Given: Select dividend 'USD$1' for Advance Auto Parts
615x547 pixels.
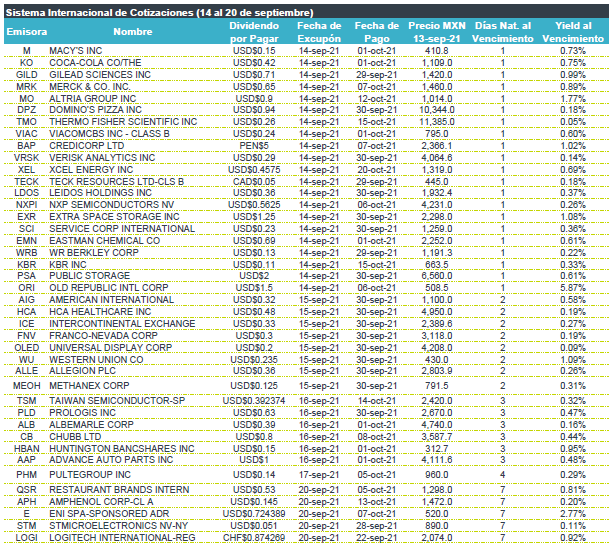Looking at the screenshot, I should (x=254, y=460).
